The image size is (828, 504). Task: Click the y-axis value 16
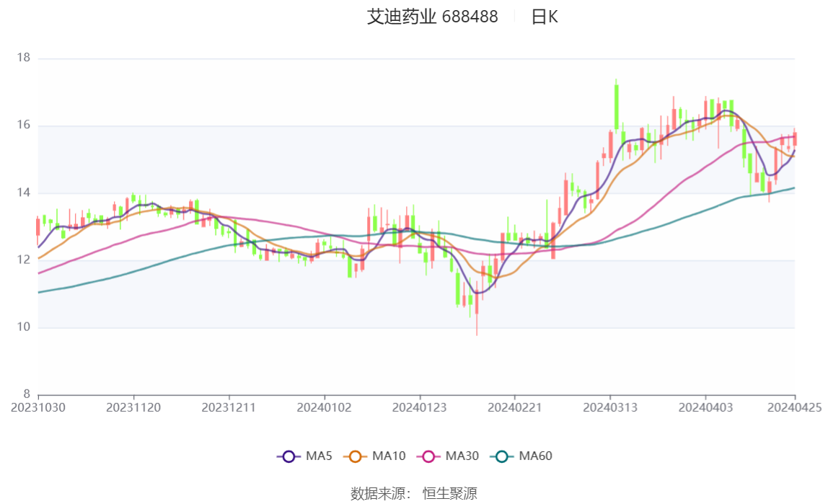(23, 125)
